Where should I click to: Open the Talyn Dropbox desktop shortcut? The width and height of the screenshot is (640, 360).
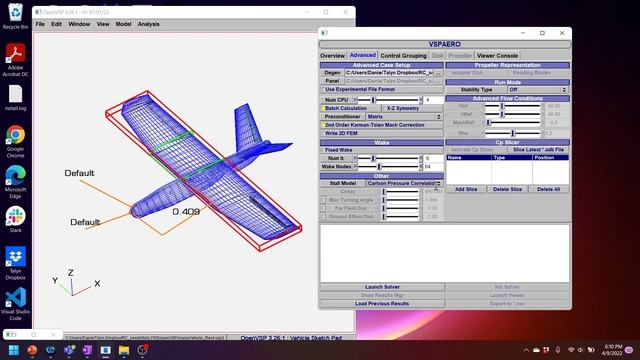[x=16, y=263]
